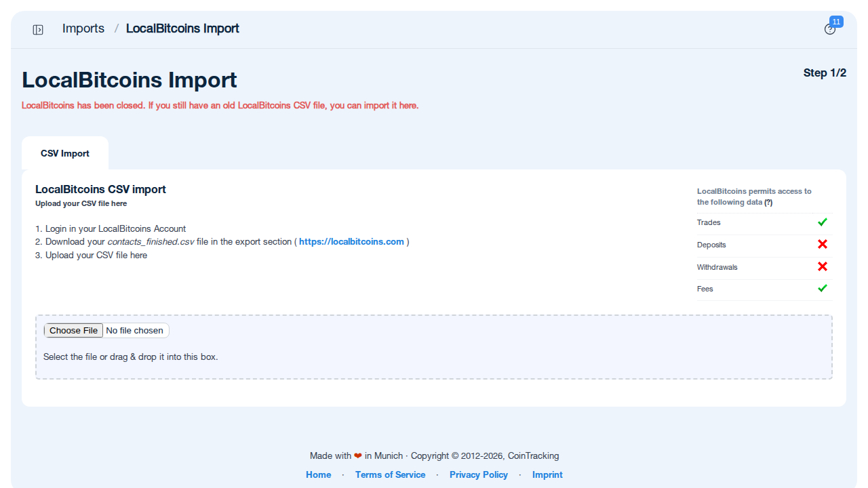Open the help icon with 11 badge

tap(830, 29)
